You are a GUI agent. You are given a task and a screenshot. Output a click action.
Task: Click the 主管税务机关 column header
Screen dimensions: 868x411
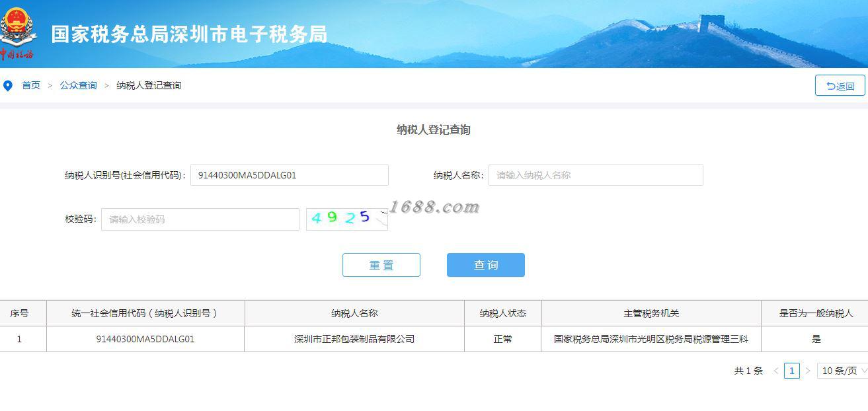pyautogui.click(x=651, y=313)
